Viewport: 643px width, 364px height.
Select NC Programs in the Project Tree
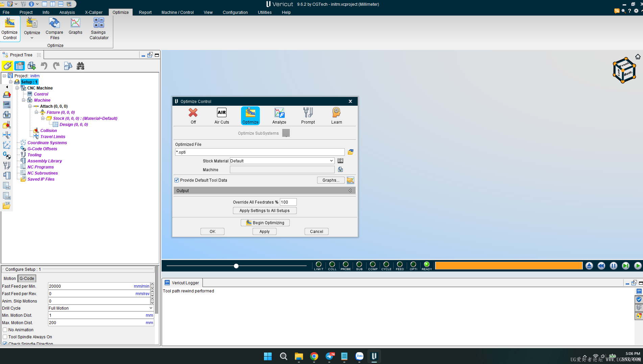coord(41,167)
